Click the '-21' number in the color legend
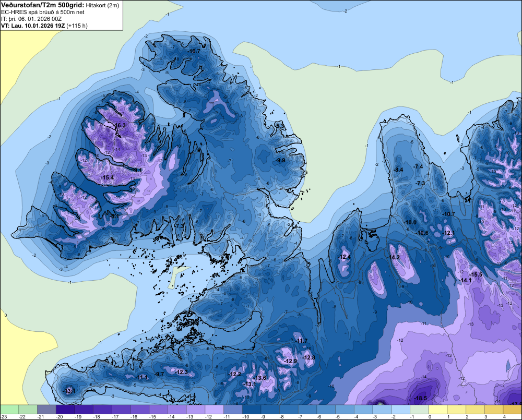The width and height of the screenshot is (522, 420). tap(41, 417)
